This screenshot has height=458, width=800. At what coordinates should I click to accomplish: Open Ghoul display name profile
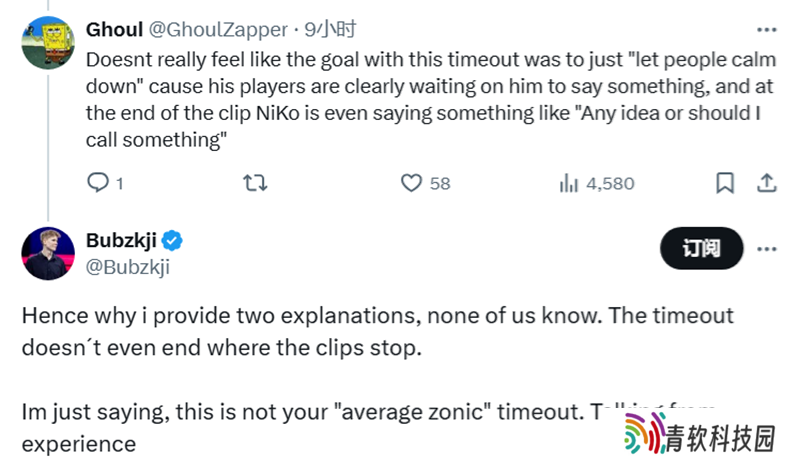pyautogui.click(x=114, y=30)
